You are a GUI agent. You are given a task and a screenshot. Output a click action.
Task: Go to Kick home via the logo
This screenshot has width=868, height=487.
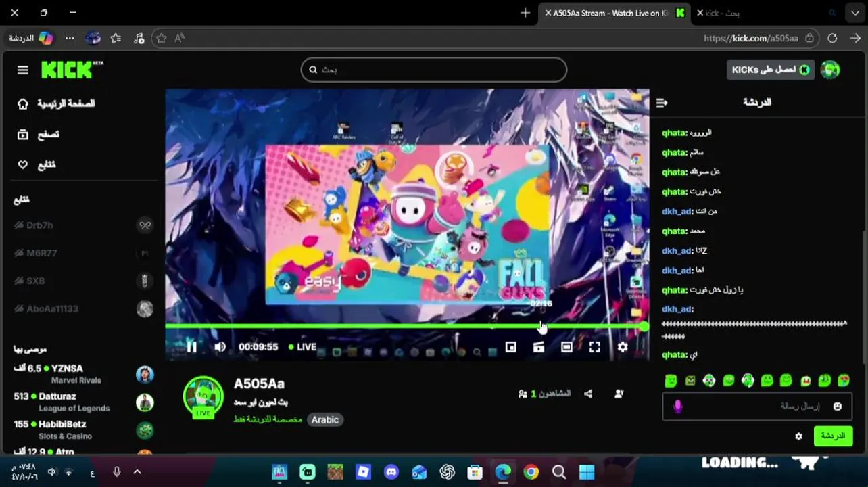pyautogui.click(x=72, y=70)
